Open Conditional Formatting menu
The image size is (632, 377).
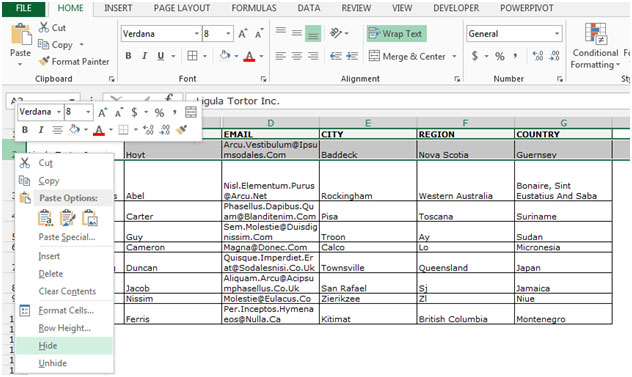[x=595, y=46]
